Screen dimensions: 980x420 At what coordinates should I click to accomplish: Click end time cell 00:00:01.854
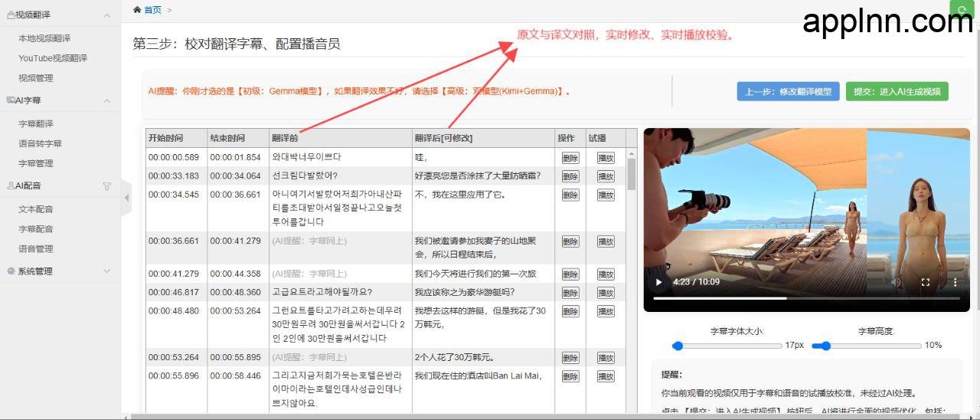click(x=236, y=157)
